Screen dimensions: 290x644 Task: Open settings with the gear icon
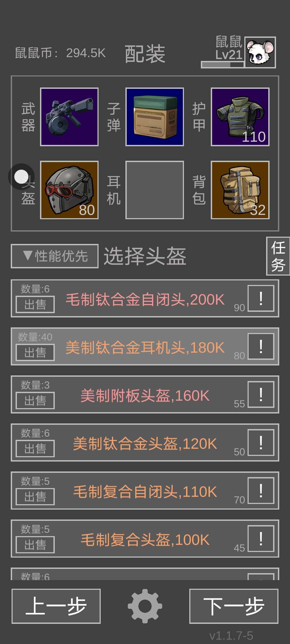pos(145,606)
